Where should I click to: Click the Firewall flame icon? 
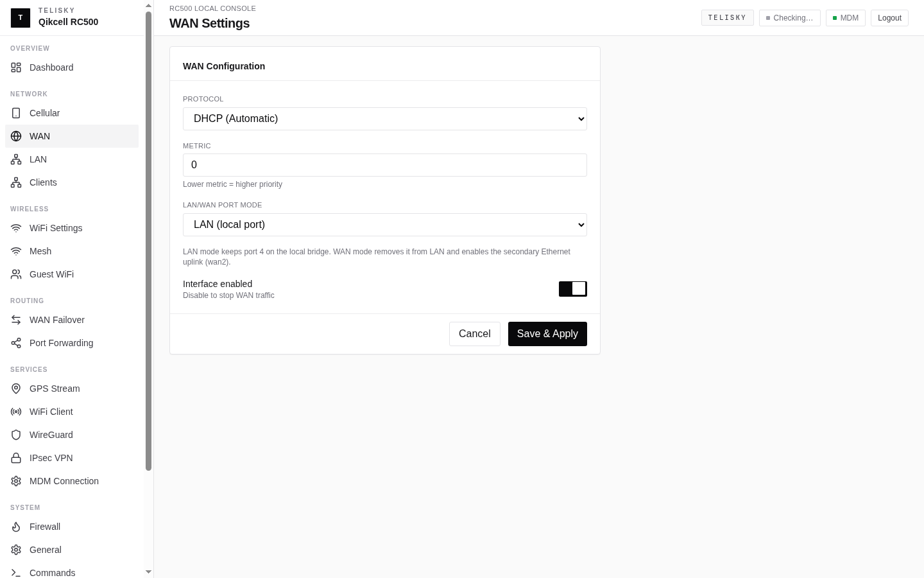point(16,527)
